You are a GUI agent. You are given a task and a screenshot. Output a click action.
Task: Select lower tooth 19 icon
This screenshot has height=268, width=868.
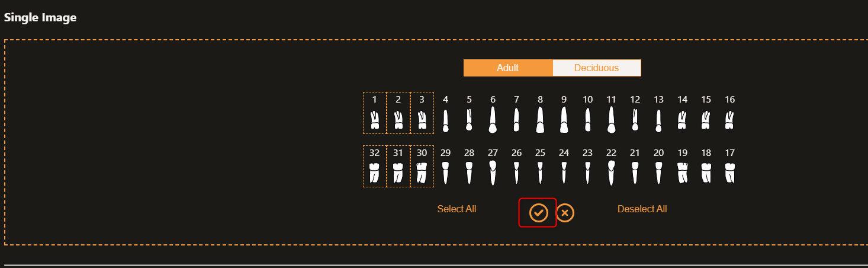(x=682, y=173)
